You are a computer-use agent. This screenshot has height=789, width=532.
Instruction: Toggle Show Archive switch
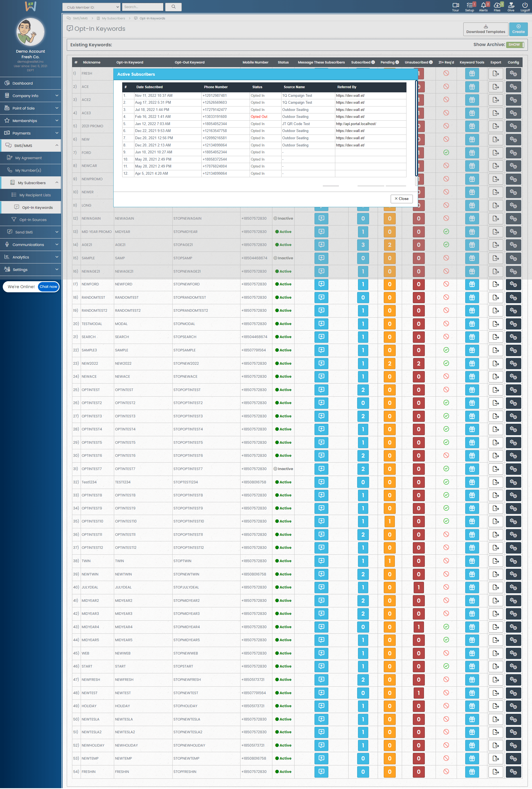pos(515,45)
